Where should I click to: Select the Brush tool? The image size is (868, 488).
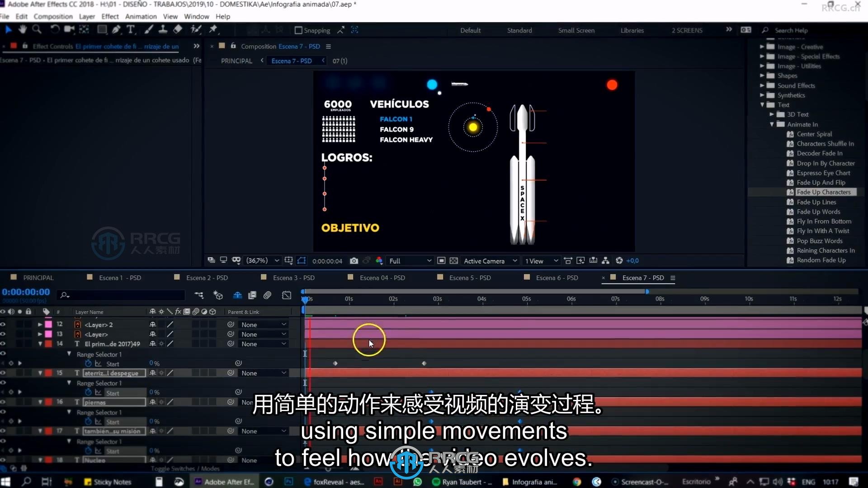[149, 30]
